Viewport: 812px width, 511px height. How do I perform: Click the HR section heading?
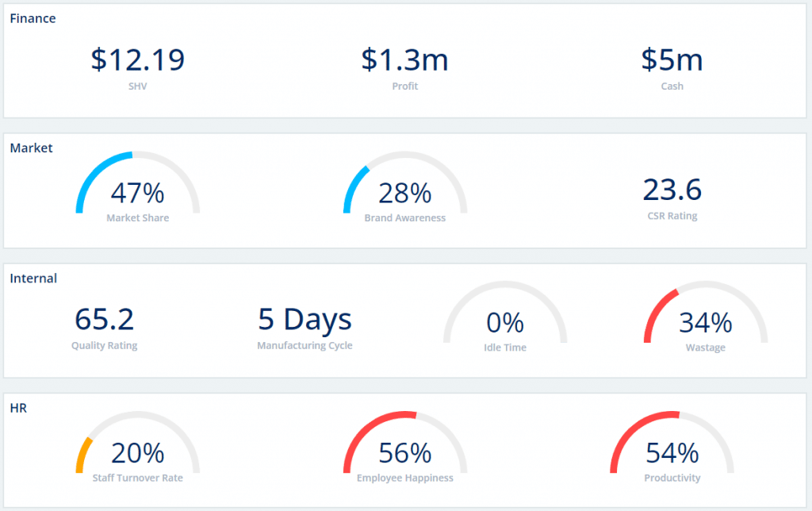(x=18, y=408)
